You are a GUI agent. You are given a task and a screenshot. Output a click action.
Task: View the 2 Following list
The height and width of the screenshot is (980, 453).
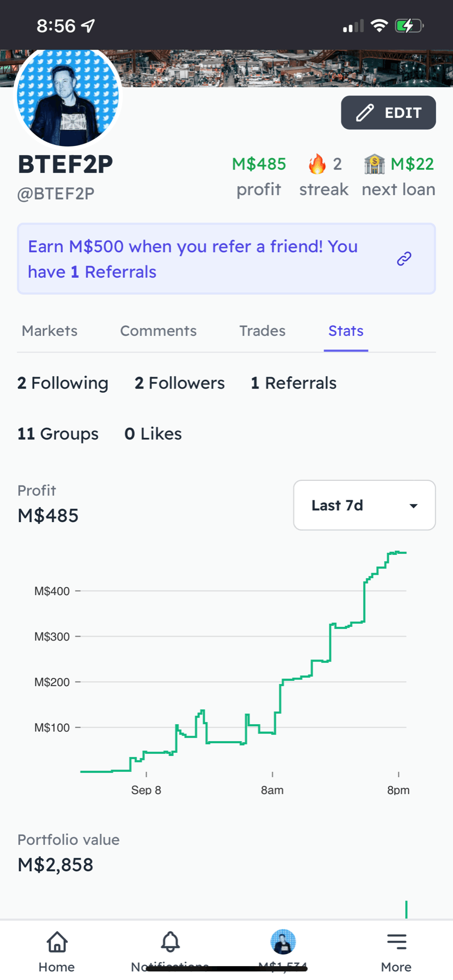point(63,383)
